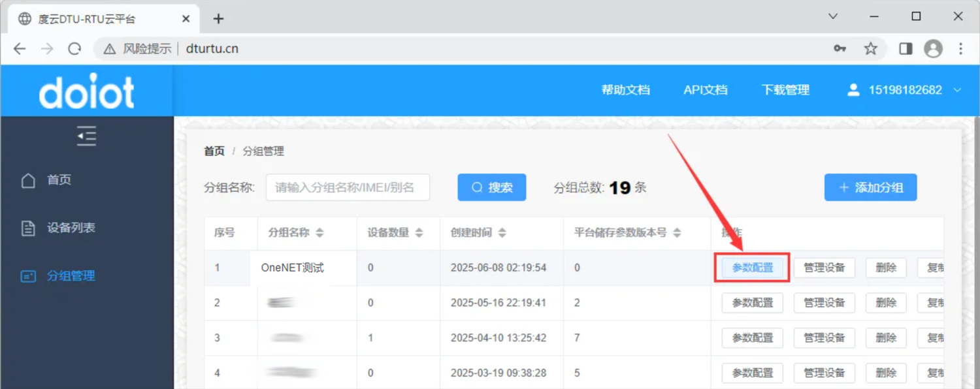980x389 pixels.
Task: Click the bookmark star in the address bar
Action: (871, 48)
